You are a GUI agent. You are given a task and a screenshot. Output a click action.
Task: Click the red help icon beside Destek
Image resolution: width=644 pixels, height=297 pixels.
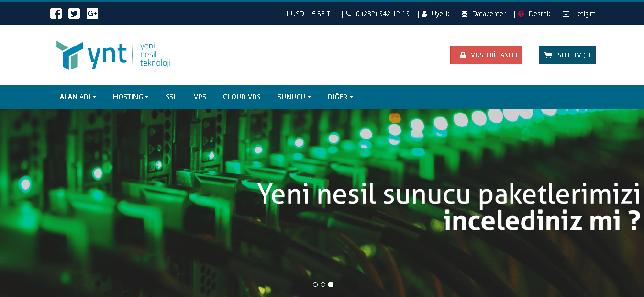tap(521, 14)
